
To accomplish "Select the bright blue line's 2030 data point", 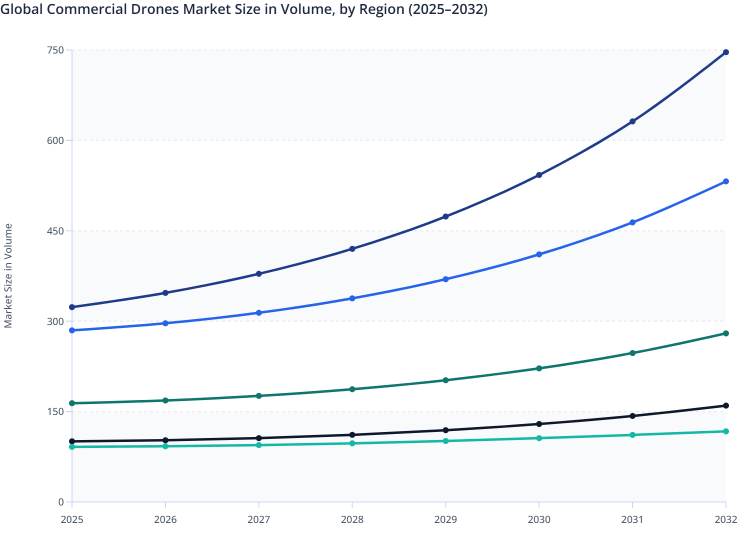I will pyautogui.click(x=538, y=254).
